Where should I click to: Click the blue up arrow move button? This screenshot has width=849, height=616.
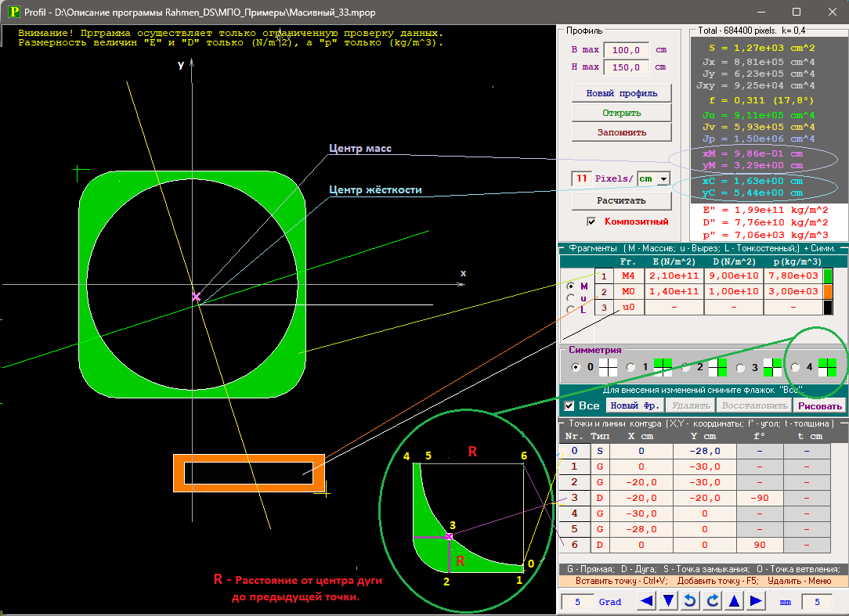pos(734,601)
